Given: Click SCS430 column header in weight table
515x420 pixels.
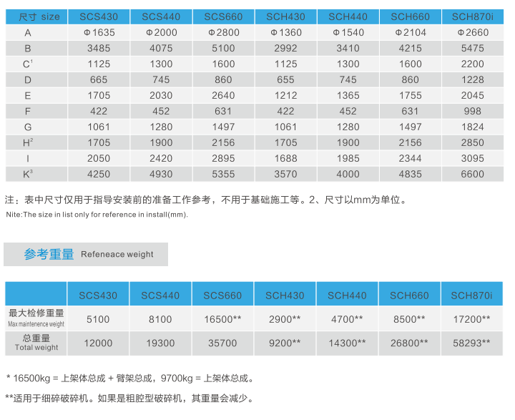Looking at the screenshot, I should (98, 295).
